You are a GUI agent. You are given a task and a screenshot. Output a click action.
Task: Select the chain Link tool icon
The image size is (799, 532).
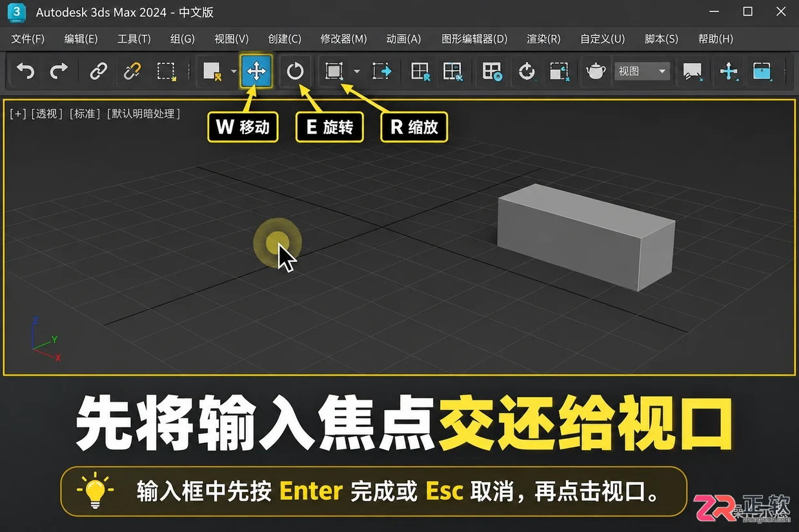(x=98, y=70)
